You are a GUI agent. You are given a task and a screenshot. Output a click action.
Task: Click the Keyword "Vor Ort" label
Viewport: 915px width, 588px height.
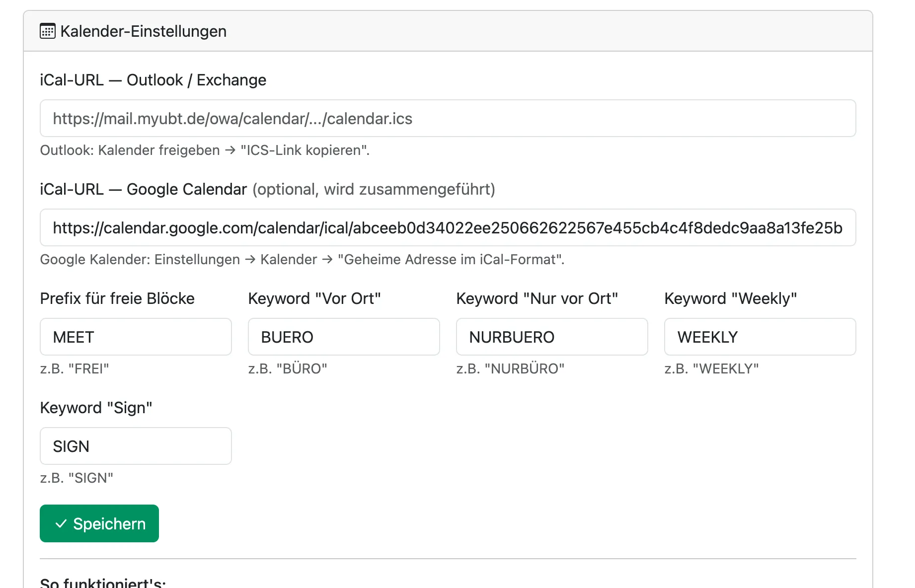(x=314, y=298)
